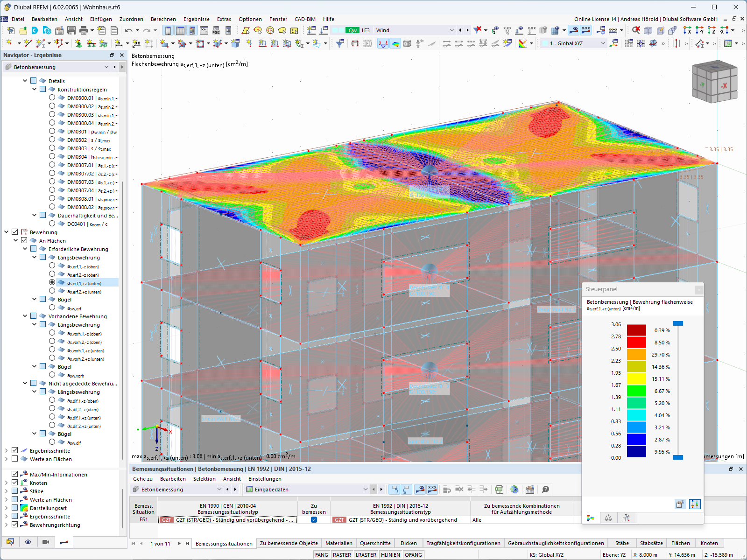Click the camera icon in navigator footer
Image resolution: width=747 pixels, height=560 pixels.
click(x=46, y=542)
